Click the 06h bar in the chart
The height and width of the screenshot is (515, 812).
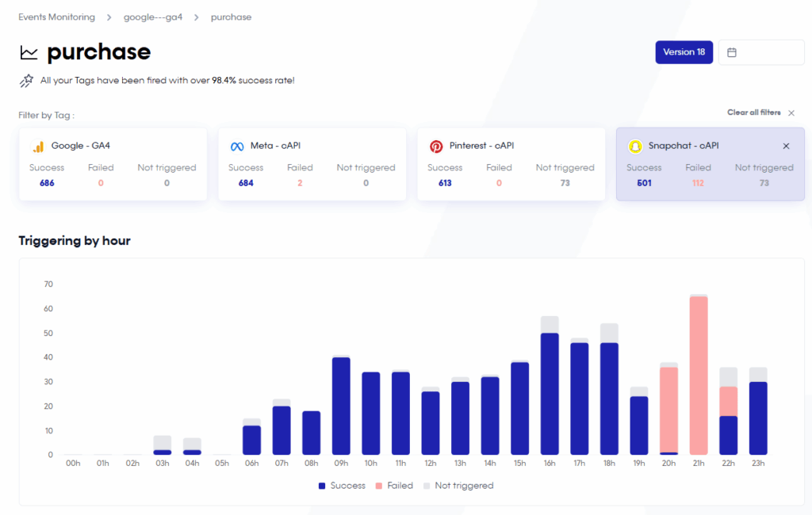(251, 437)
